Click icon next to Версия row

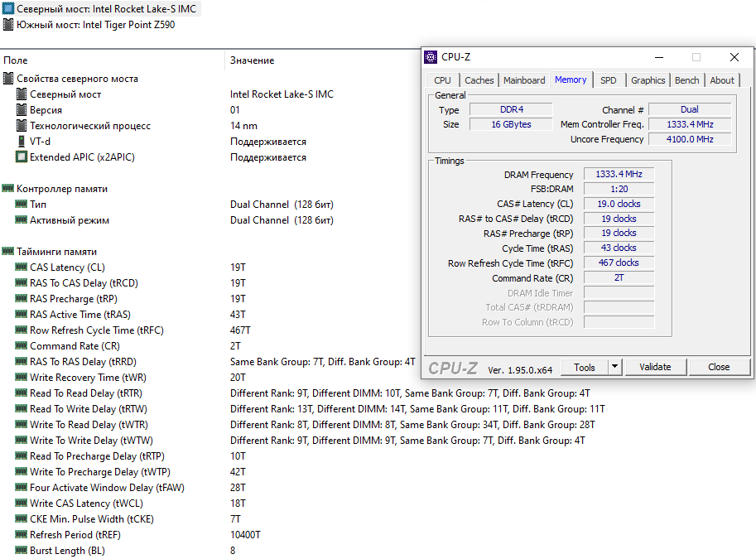click(x=22, y=110)
